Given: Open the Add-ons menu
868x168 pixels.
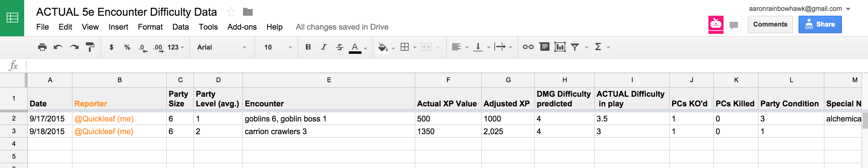Looking at the screenshot, I should tap(242, 27).
